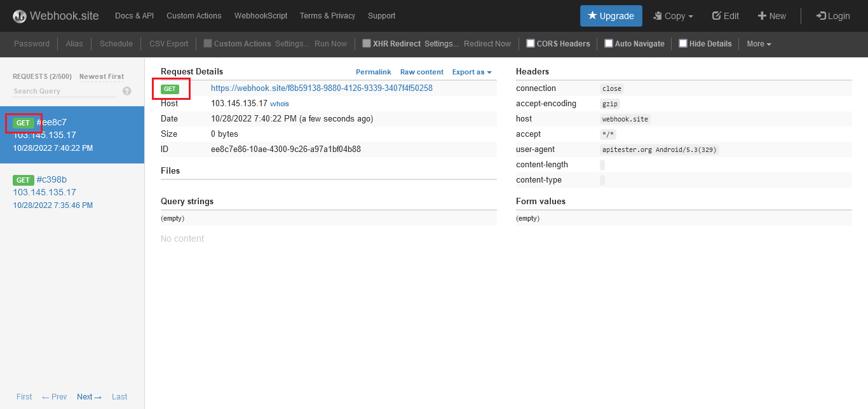Open the Export as dropdown
The height and width of the screenshot is (409, 868).
pyautogui.click(x=472, y=72)
